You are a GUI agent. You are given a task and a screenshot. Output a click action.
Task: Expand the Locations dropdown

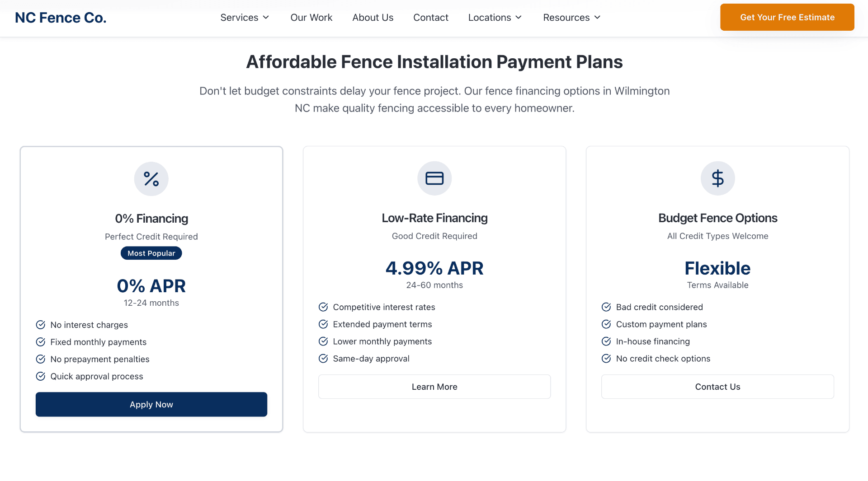[495, 17]
